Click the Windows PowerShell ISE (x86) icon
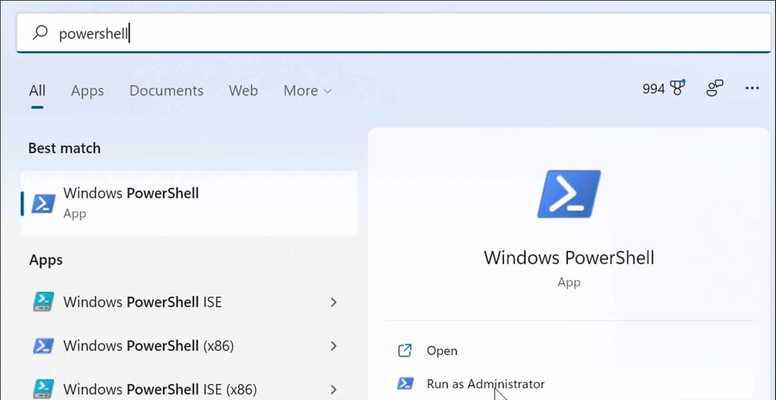 (x=44, y=388)
